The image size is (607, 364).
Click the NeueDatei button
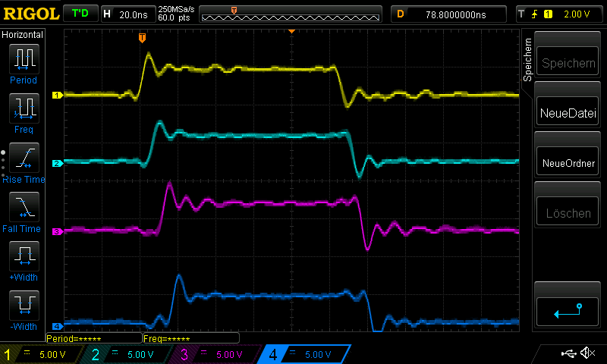[568, 112]
